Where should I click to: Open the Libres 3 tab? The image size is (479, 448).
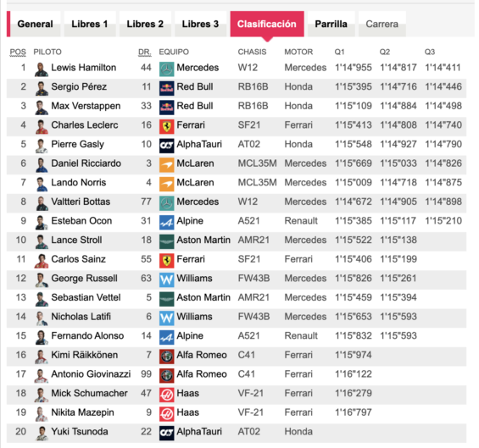click(200, 24)
